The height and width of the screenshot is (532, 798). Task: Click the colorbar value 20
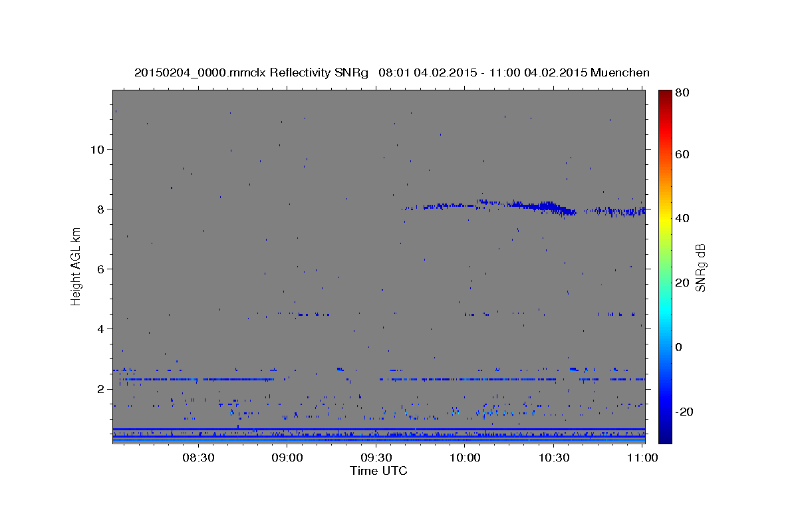pyautogui.click(x=682, y=283)
